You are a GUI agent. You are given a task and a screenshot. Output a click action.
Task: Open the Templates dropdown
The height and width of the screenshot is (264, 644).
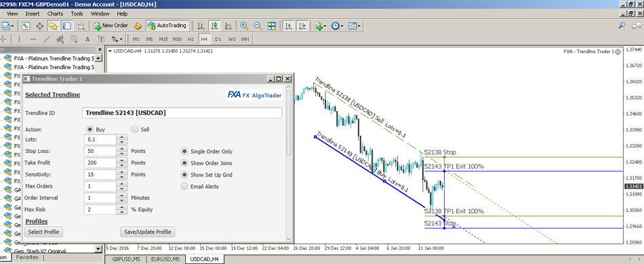point(354,26)
